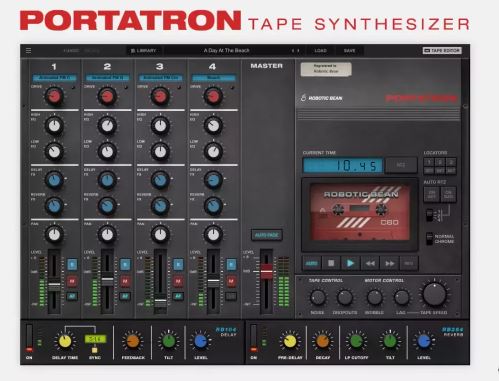Click the master level fader
The height and width of the screenshot is (381, 499).
point(266,271)
